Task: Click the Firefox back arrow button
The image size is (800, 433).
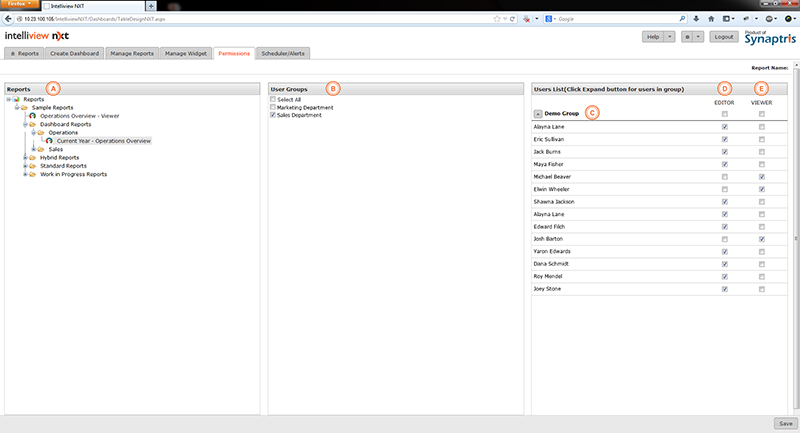Action: [8, 19]
